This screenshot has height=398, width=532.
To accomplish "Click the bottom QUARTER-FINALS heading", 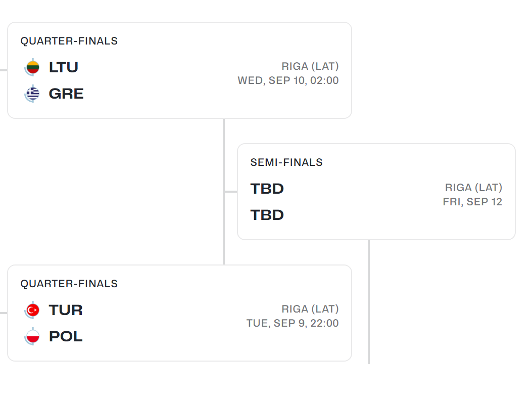I will click(69, 284).
